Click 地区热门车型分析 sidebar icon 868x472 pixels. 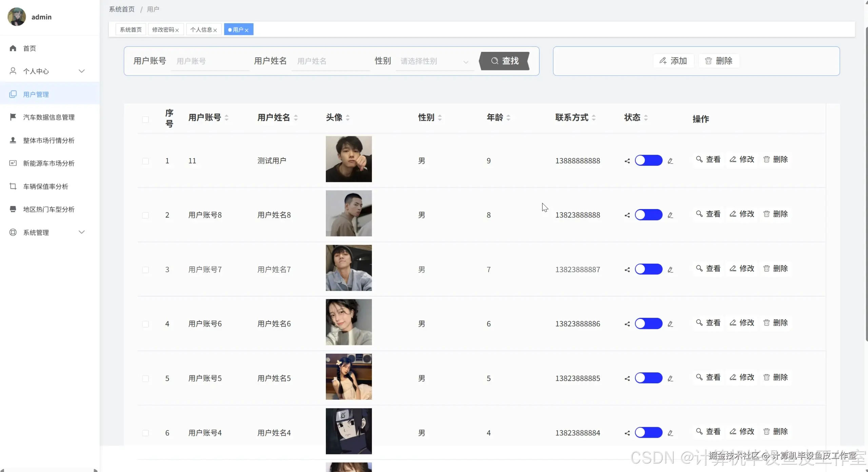click(x=13, y=209)
